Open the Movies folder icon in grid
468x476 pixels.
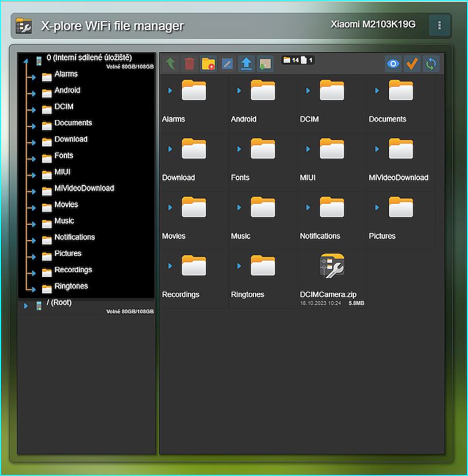[194, 207]
